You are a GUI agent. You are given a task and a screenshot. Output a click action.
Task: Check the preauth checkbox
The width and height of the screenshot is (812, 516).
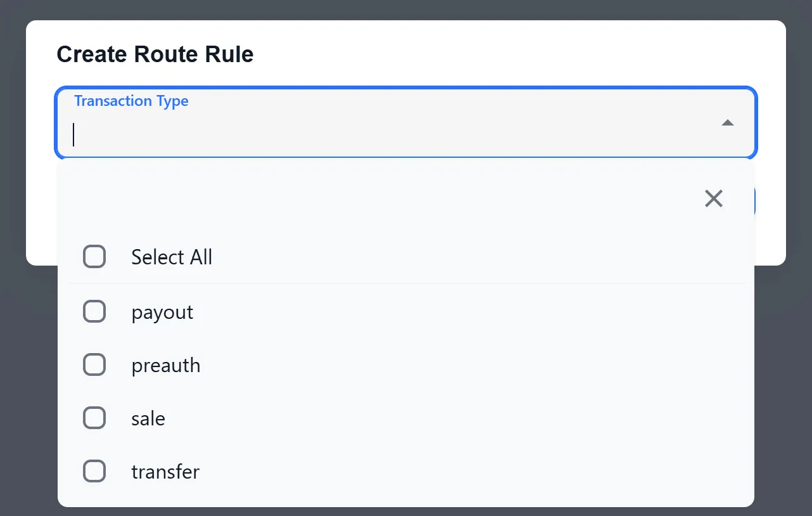click(94, 365)
